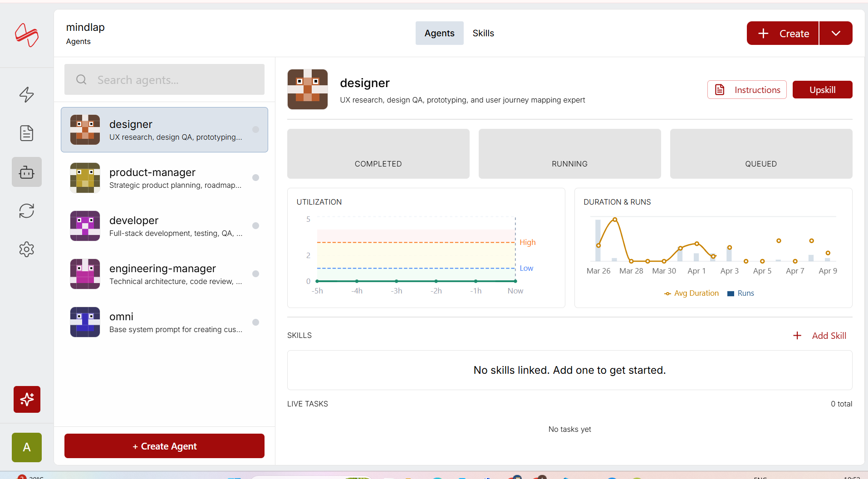868x479 pixels.
Task: Click the High threshold label
Action: tap(528, 242)
